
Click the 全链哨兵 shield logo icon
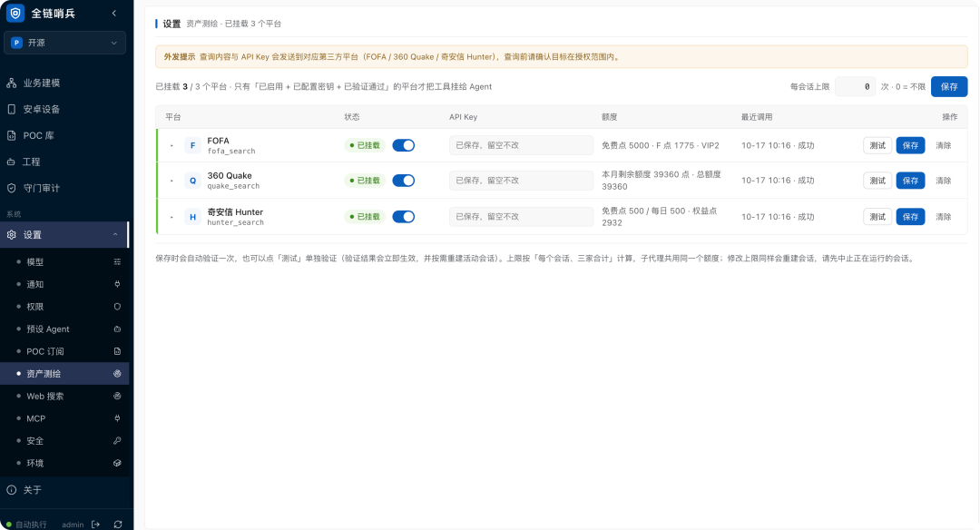(x=15, y=13)
